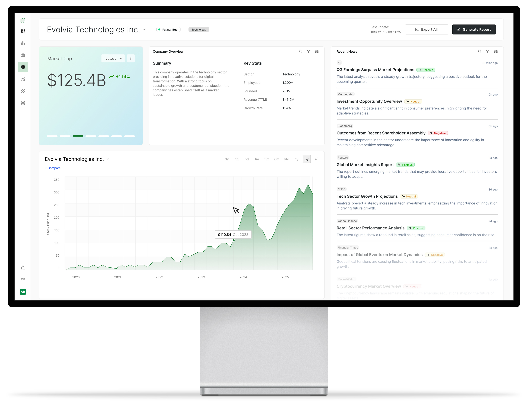This screenshot has width=532, height=405.
Task: Open filter icon in Company Overview panel
Action: 308,52
